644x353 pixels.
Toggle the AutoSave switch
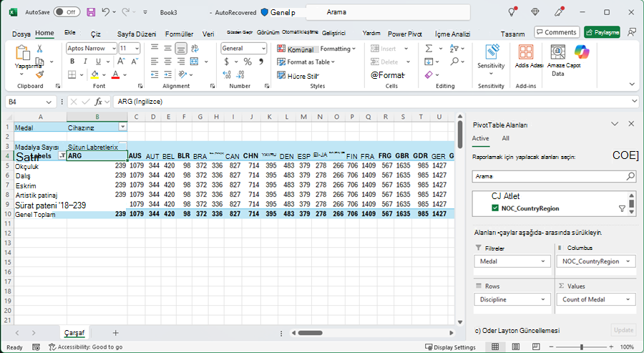(67, 12)
